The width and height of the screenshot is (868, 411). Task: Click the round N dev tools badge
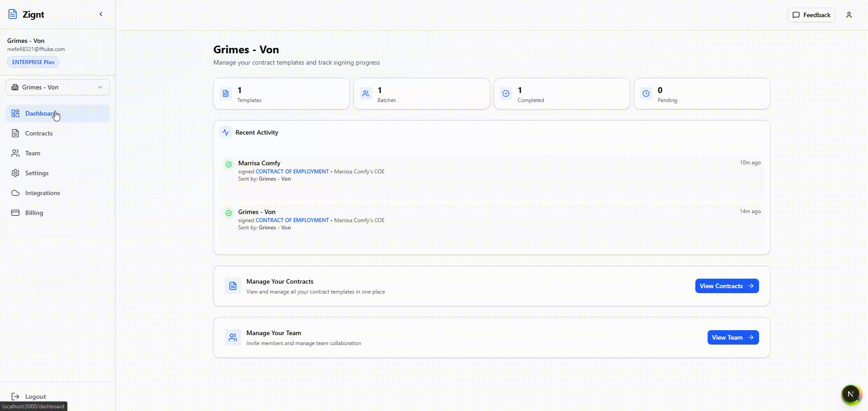pyautogui.click(x=850, y=394)
